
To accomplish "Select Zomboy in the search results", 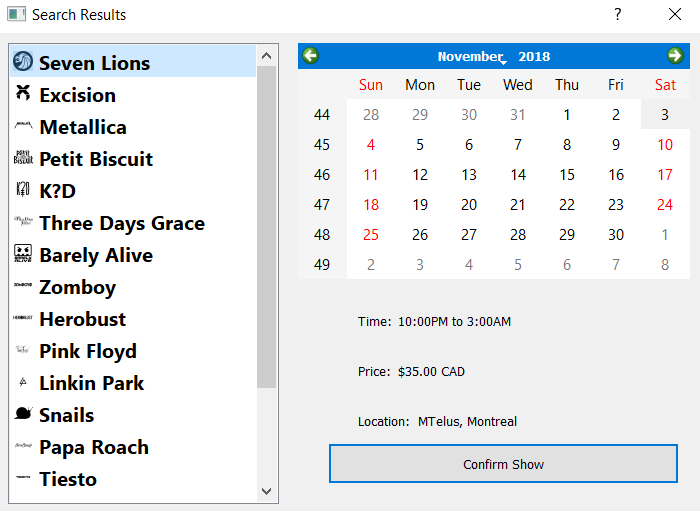I will pyautogui.click(x=133, y=287).
